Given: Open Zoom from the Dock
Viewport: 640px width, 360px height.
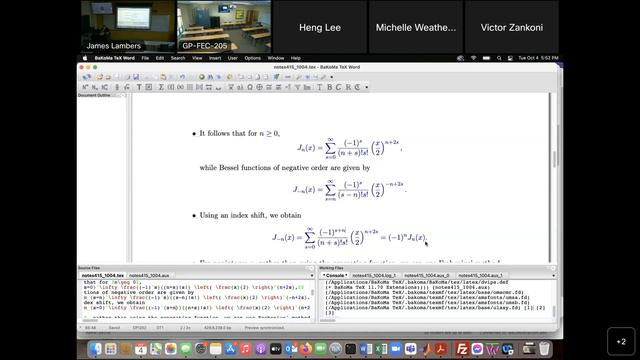Looking at the screenshot, I should 395,349.
